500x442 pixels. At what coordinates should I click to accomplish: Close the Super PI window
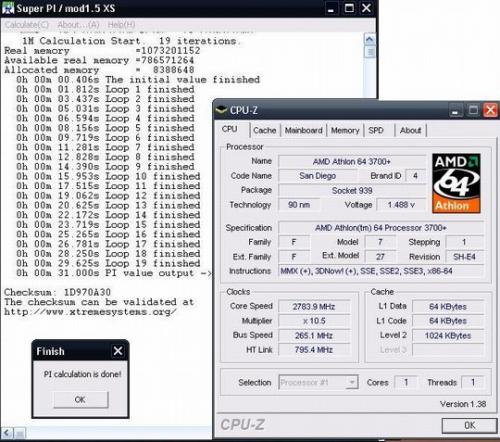pos(366,8)
